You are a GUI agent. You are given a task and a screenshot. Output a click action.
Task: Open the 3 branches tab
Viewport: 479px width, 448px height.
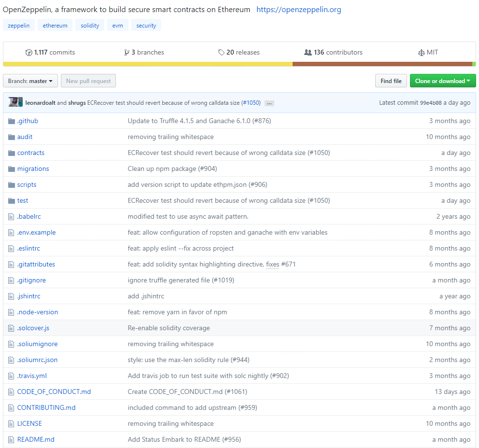click(144, 52)
